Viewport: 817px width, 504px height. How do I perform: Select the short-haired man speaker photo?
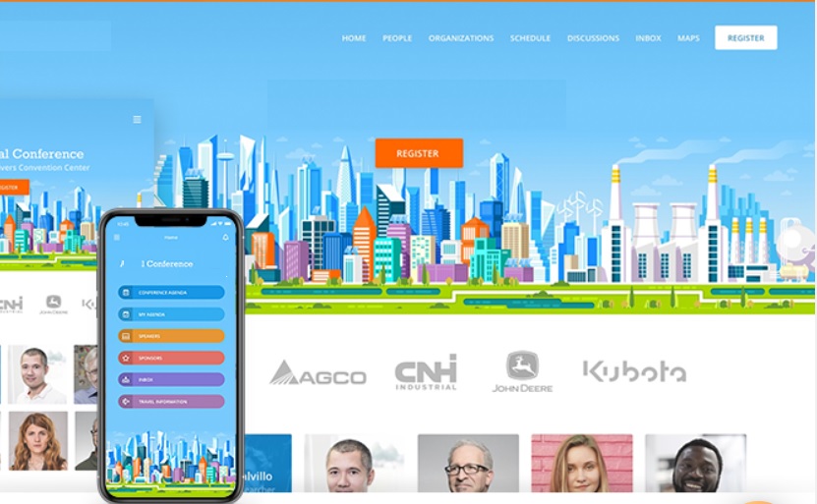[355, 464]
